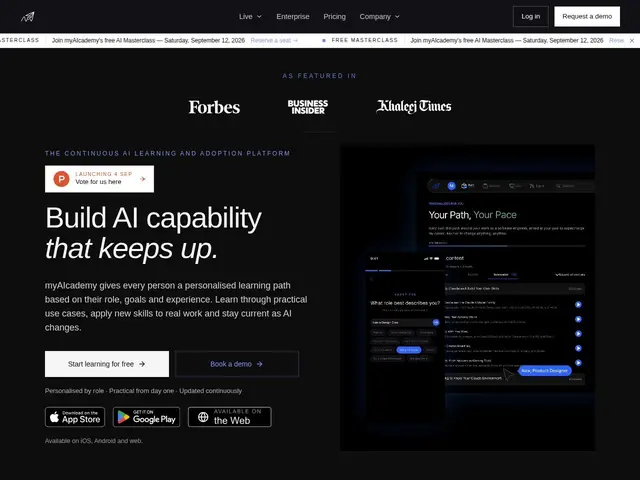The height and width of the screenshot is (480, 640).
Task: Click the Personalised by role tagline
Action: coord(143,391)
